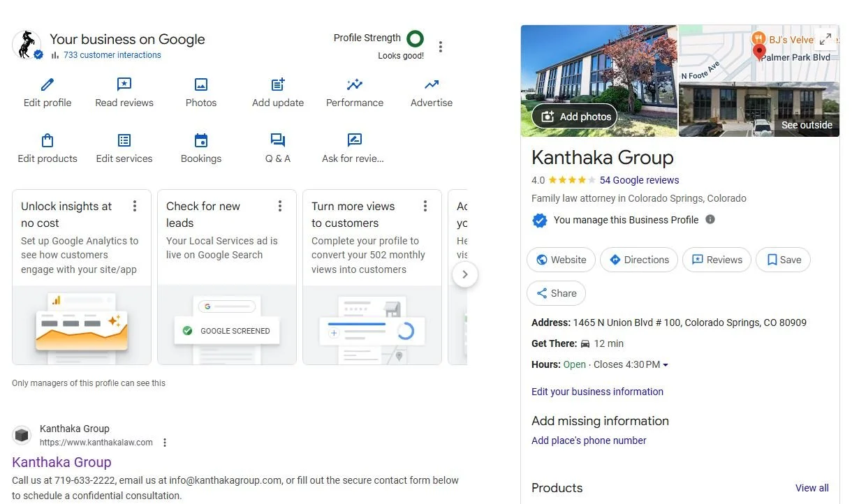Open the Edit profile pencil icon
This screenshot has height=504, width=852.
(47, 84)
